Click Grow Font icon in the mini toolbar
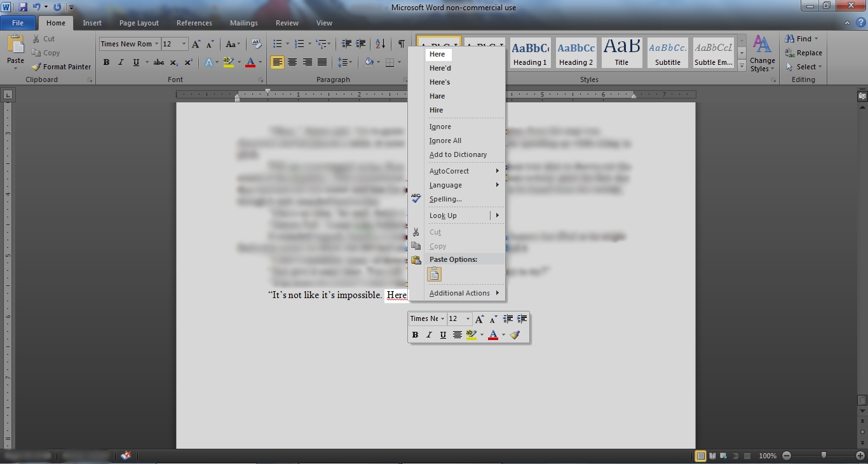The height and width of the screenshot is (464, 868). [480, 319]
